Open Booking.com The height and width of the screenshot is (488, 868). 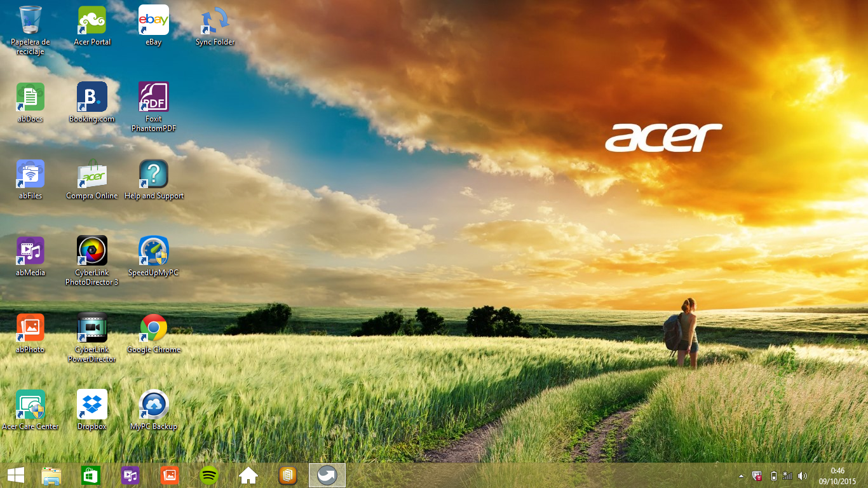pos(91,97)
